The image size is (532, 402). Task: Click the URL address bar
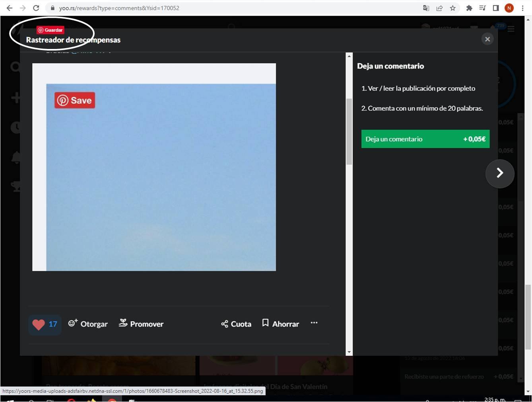point(239,8)
